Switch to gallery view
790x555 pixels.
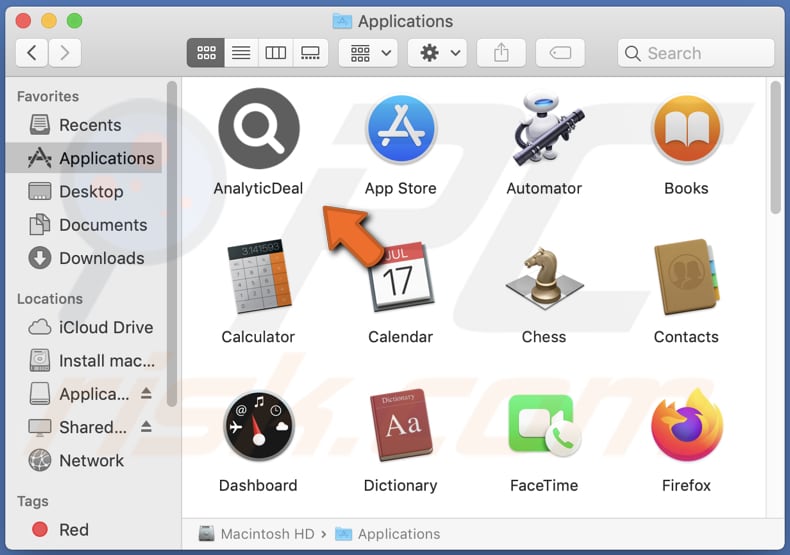310,53
